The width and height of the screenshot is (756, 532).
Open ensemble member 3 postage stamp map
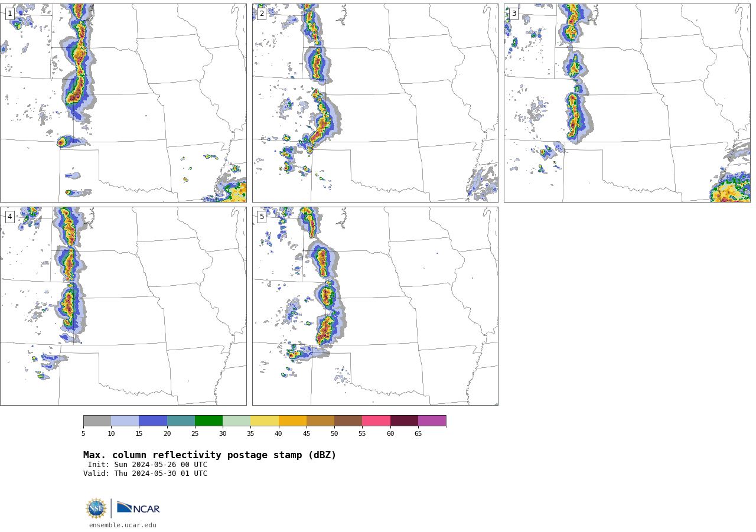pyautogui.click(x=627, y=103)
